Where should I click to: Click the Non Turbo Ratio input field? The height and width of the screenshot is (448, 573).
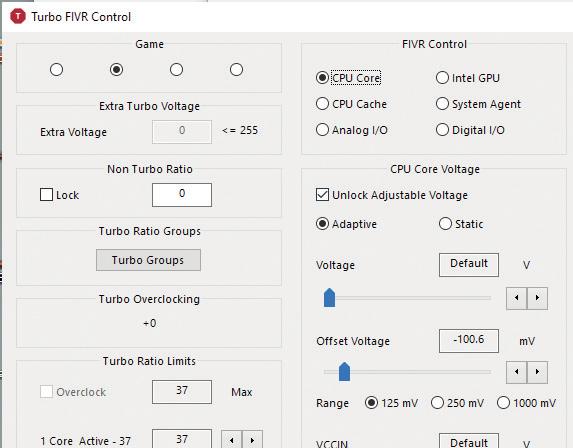(x=182, y=195)
